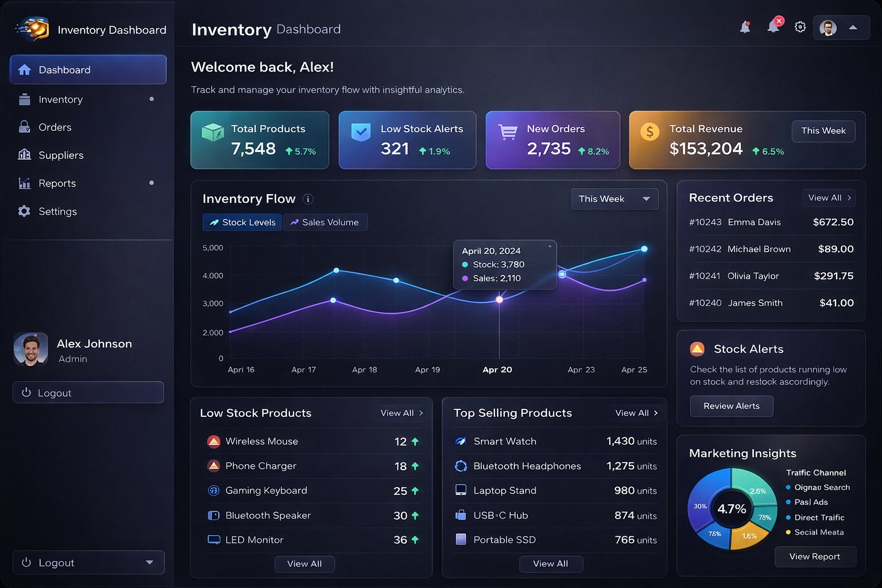Expand the account menu in top-right corner

click(x=841, y=27)
